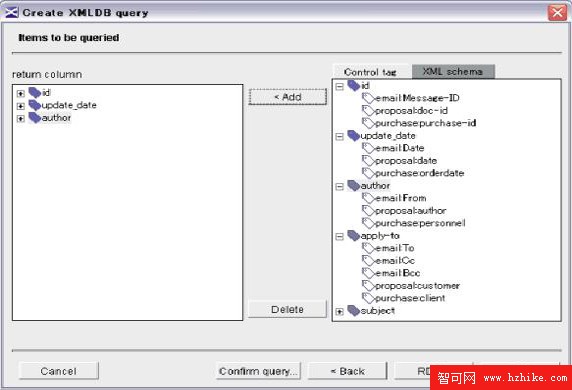Viewport: 572px width, 390px height.
Task: Click the subject tag icon
Action: (x=353, y=310)
